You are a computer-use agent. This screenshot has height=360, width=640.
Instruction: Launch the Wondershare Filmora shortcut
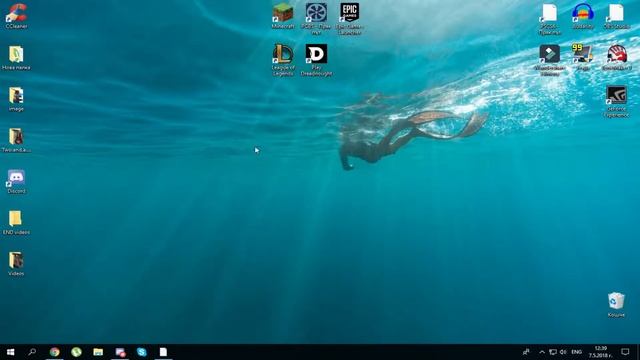[549, 60]
